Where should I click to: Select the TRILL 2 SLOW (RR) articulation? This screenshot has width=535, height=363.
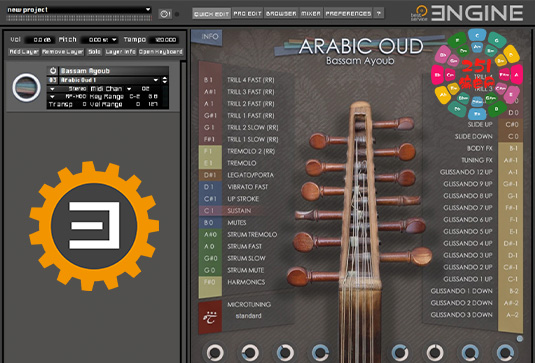point(253,128)
